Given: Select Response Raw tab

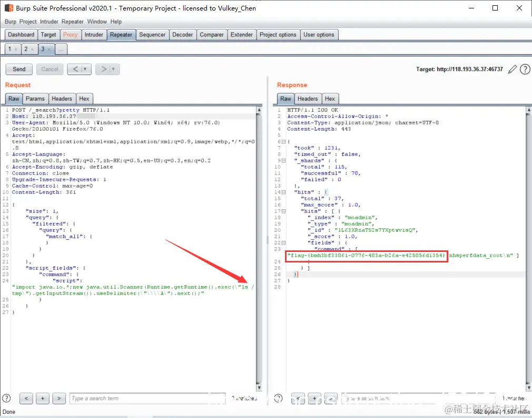Looking at the screenshot, I should tap(285, 99).
